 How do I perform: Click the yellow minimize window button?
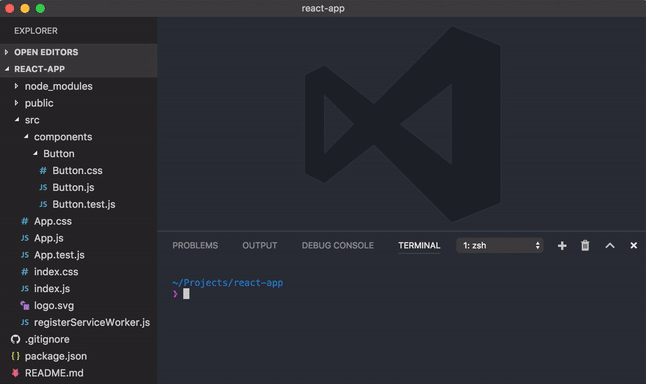point(25,8)
